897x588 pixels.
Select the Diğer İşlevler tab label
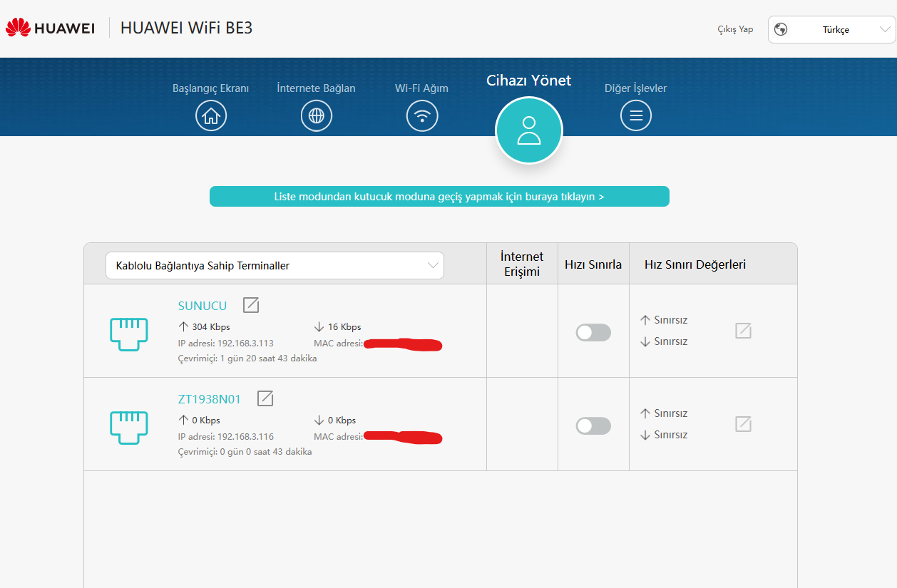(636, 88)
